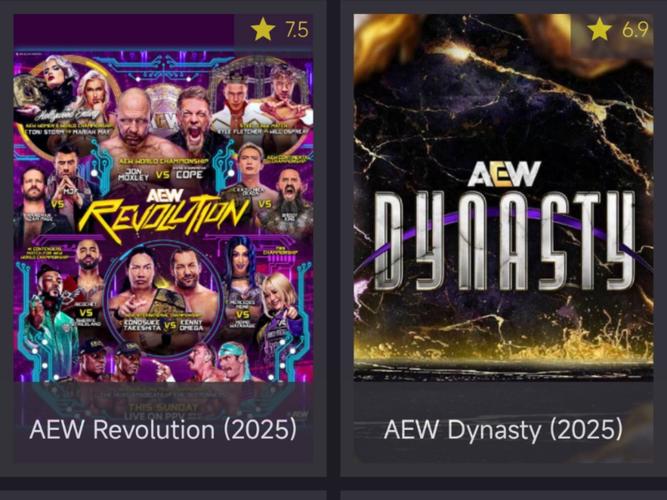Open the AEW Dynasty (2025) title link

[503, 429]
